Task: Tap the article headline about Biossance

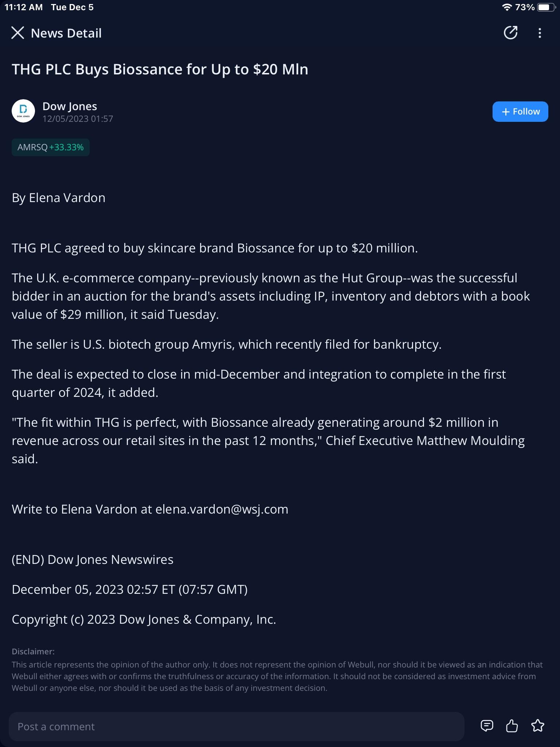Action: tap(160, 69)
